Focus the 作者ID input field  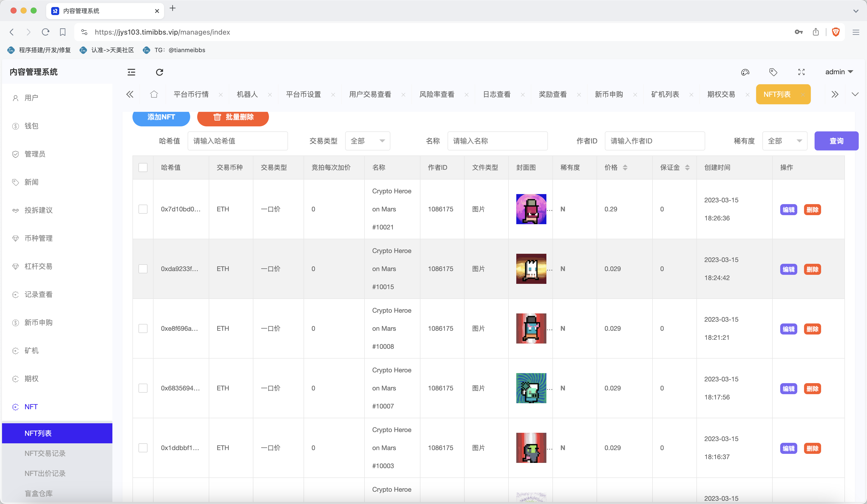tap(654, 141)
